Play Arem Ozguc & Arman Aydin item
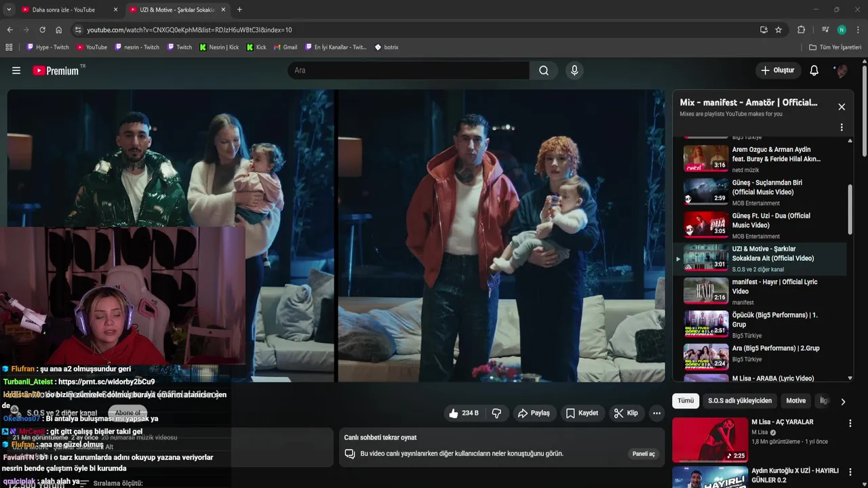Screen dimensions: 868x488 (759, 159)
